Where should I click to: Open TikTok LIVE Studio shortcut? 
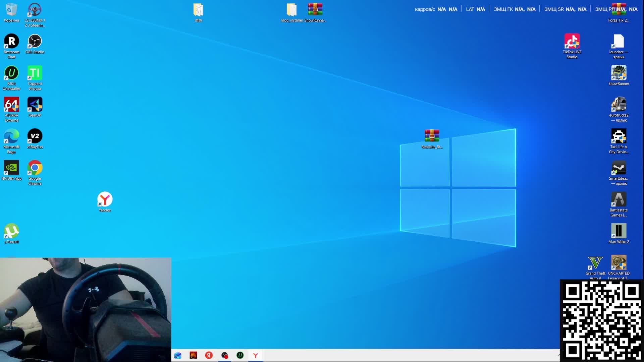click(572, 42)
